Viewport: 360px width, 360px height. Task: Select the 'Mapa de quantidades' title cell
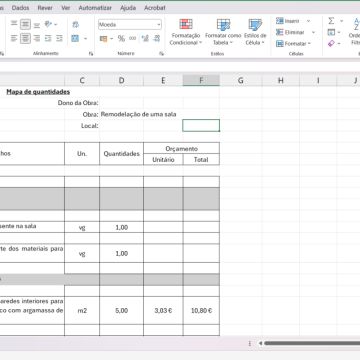(x=38, y=92)
